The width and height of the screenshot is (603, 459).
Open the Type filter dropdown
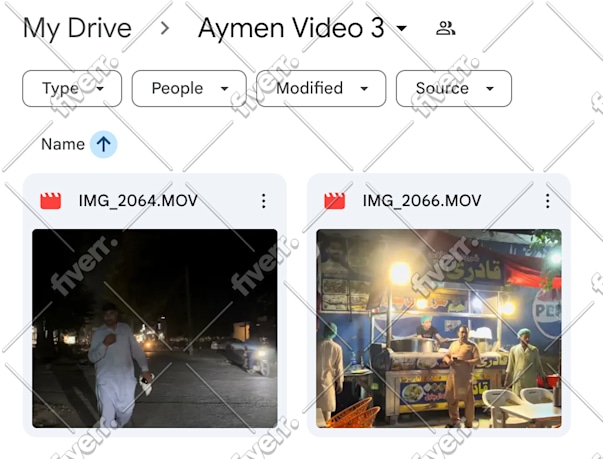click(72, 88)
